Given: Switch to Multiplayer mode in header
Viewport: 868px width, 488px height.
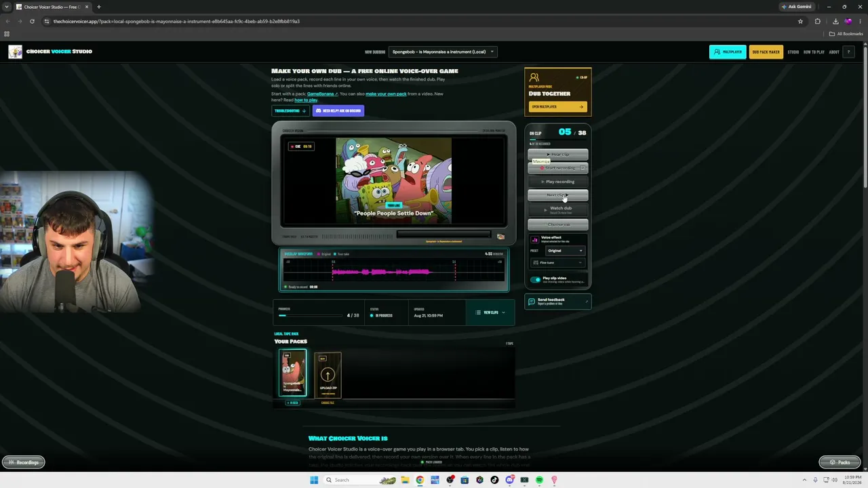Looking at the screenshot, I should [728, 52].
